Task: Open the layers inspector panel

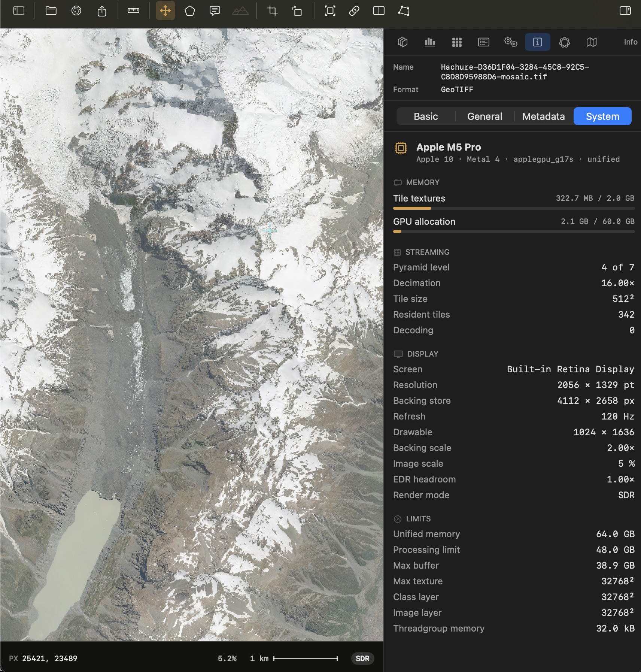Action: 403,42
